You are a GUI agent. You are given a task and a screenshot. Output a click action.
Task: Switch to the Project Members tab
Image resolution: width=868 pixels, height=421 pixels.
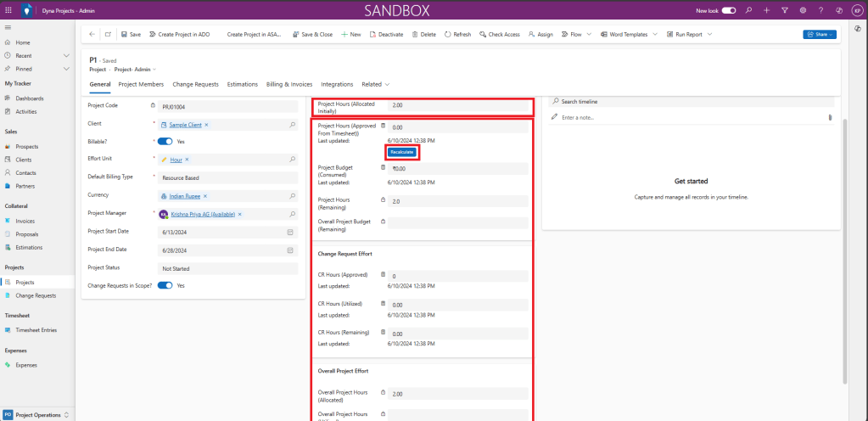(141, 85)
